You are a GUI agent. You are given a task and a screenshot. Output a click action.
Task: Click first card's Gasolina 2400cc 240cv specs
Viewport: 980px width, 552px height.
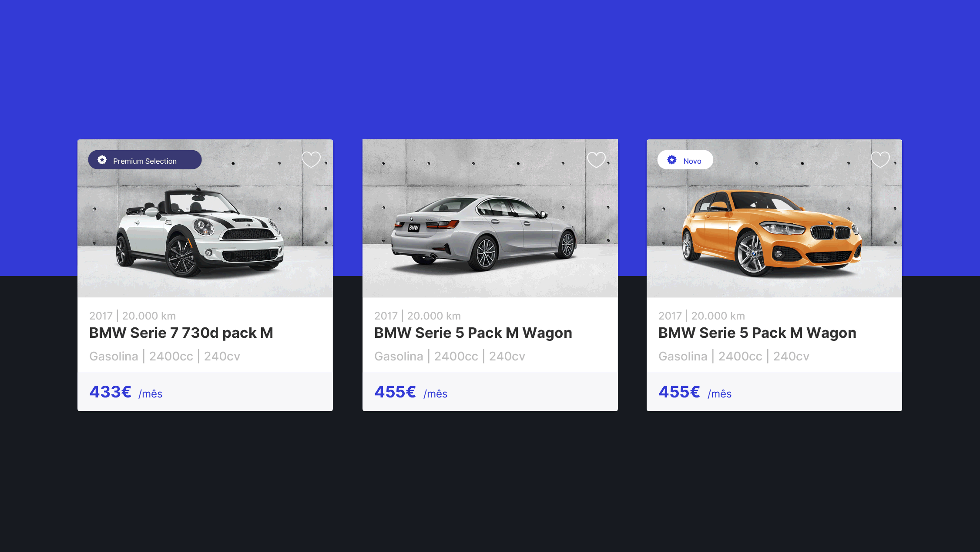pos(164,356)
